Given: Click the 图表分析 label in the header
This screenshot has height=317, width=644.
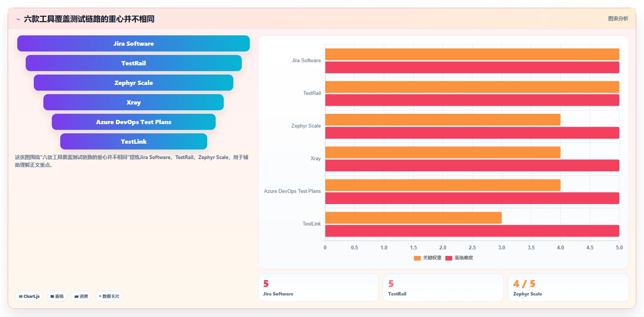Looking at the screenshot, I should click(x=618, y=18).
